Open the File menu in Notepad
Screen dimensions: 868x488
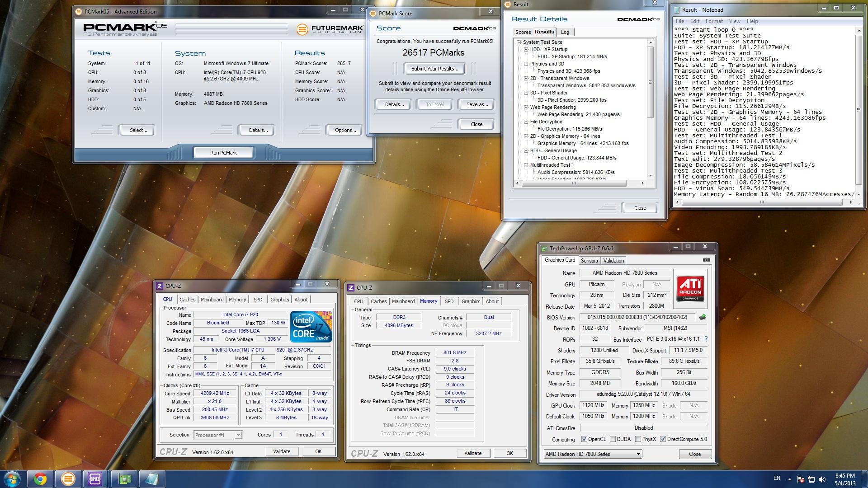[x=680, y=21]
